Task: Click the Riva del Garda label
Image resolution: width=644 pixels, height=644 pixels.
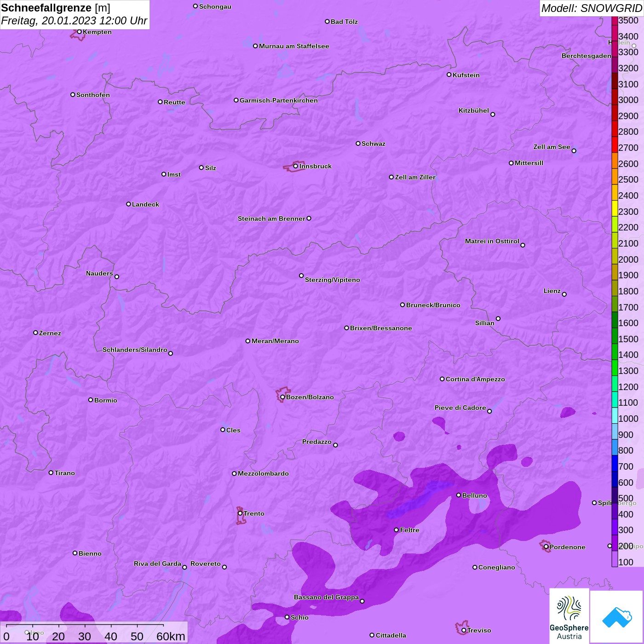Action: (x=157, y=563)
